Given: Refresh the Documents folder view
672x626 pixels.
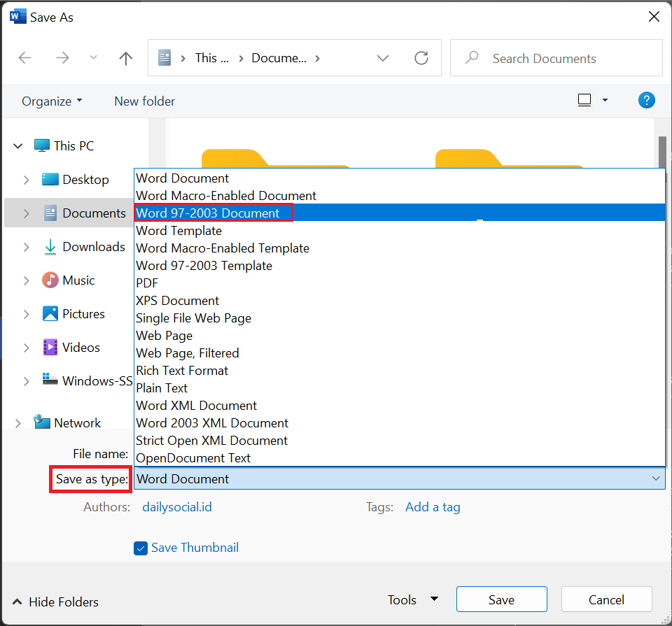Looking at the screenshot, I should [421, 58].
